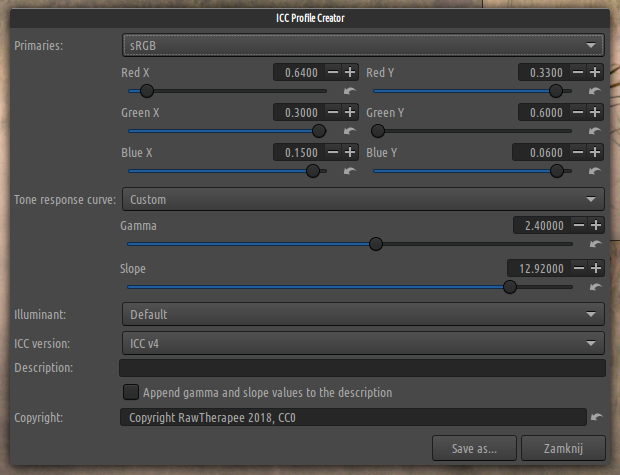Close dialog with Zamknij button
Viewport: 620px width, 475px height.
[x=563, y=448]
